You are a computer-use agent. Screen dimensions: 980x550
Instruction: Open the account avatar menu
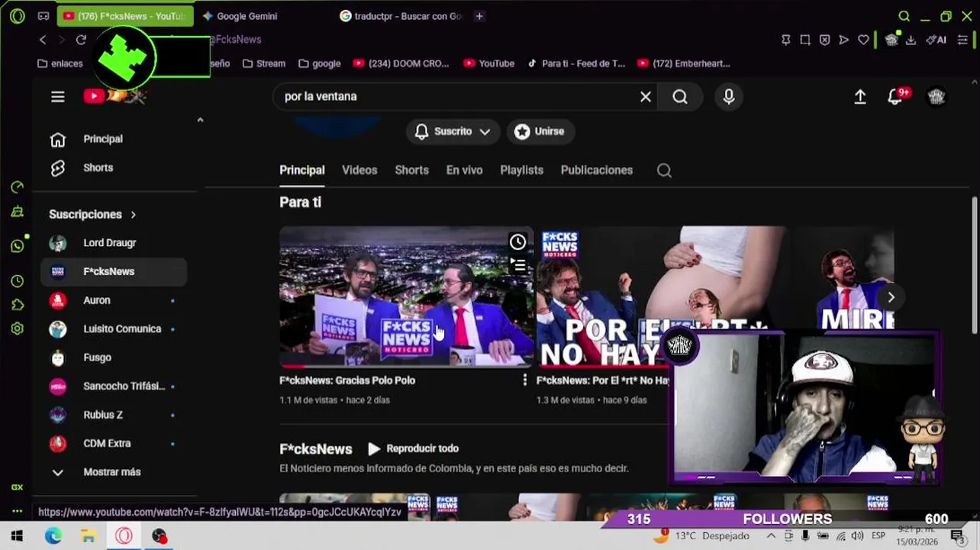click(x=936, y=96)
